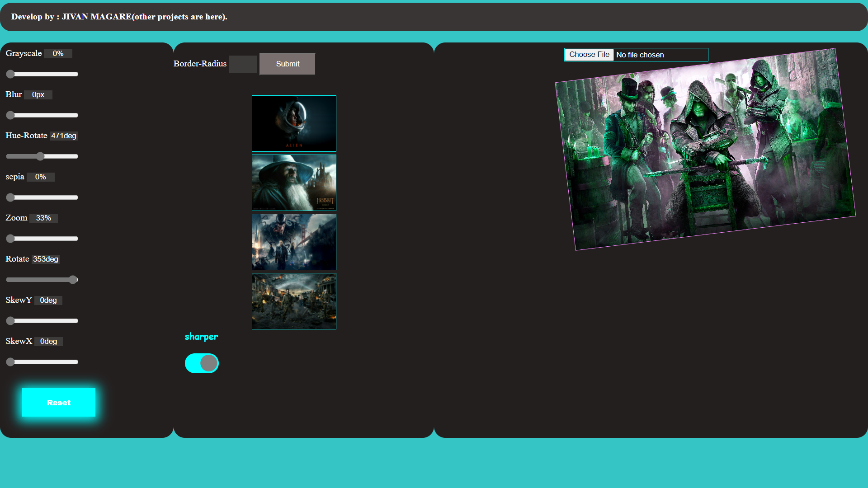
Task: Click the 'Hue-Rotate' label
Action: 26,136
